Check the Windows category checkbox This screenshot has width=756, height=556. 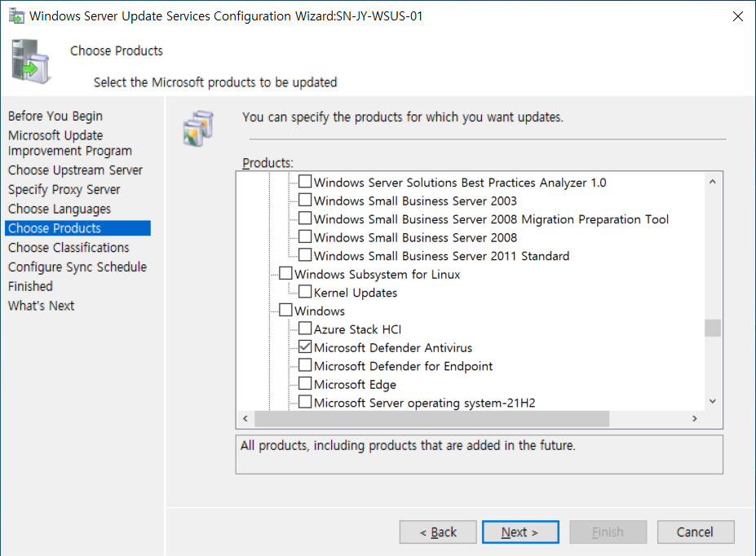[x=285, y=310]
